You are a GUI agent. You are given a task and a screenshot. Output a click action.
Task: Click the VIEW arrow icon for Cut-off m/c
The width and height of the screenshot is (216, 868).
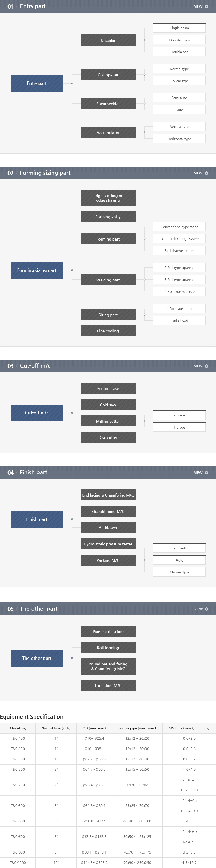tap(207, 366)
